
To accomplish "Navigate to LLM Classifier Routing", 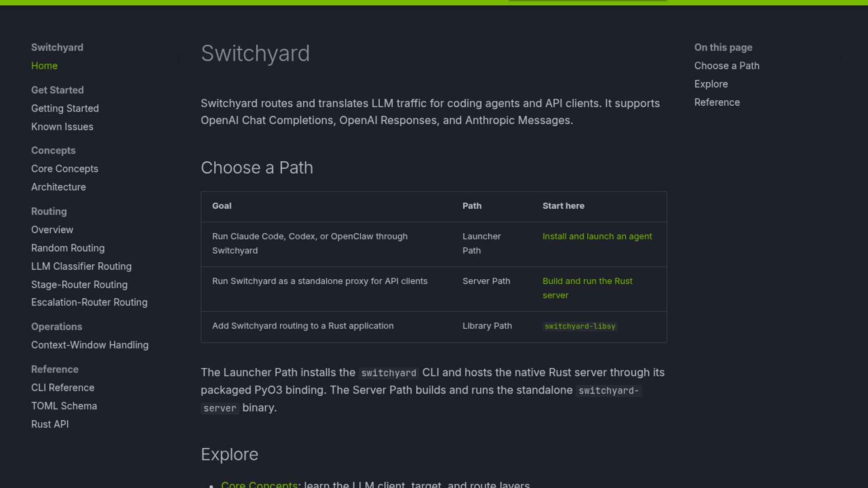I will (81, 266).
